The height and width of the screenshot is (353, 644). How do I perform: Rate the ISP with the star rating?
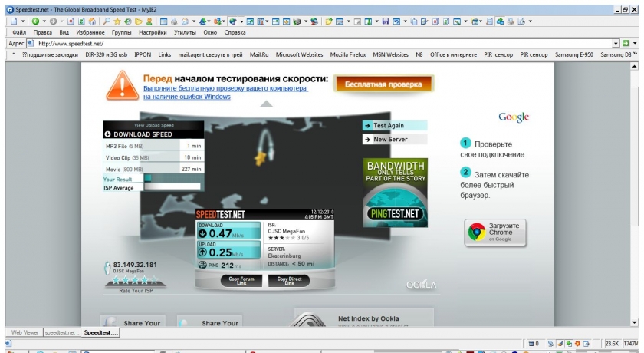coord(136,281)
